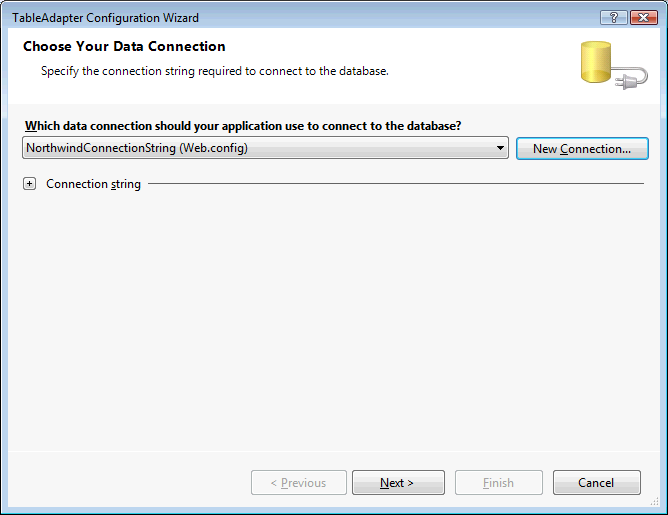Go back with the Previous button

click(298, 483)
